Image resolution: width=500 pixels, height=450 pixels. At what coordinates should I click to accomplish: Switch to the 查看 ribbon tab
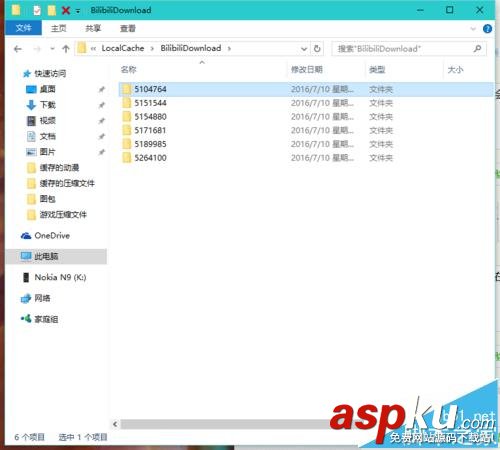click(128, 29)
